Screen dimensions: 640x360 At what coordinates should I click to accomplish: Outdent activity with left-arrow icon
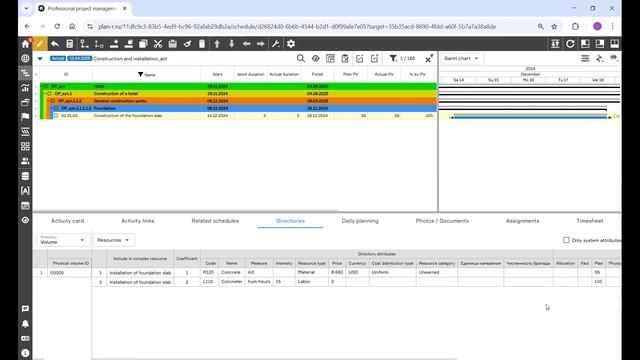tap(246, 44)
